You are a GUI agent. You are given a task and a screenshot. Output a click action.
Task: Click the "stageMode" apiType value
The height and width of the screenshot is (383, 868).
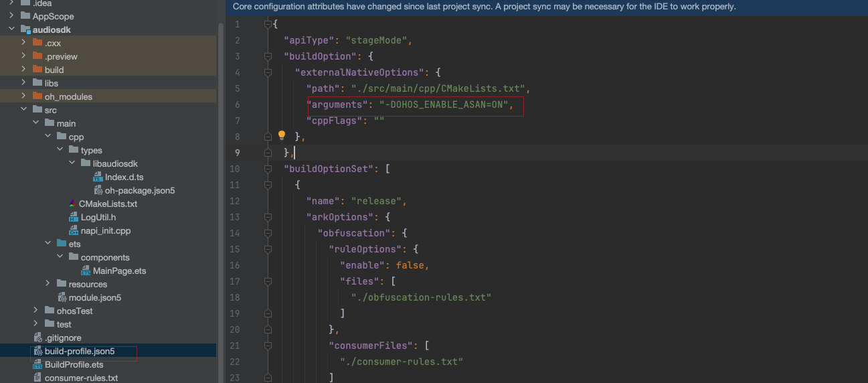click(376, 40)
